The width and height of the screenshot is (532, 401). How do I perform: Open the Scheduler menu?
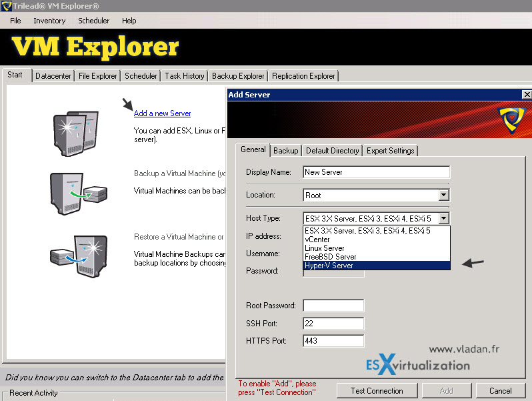(x=93, y=21)
